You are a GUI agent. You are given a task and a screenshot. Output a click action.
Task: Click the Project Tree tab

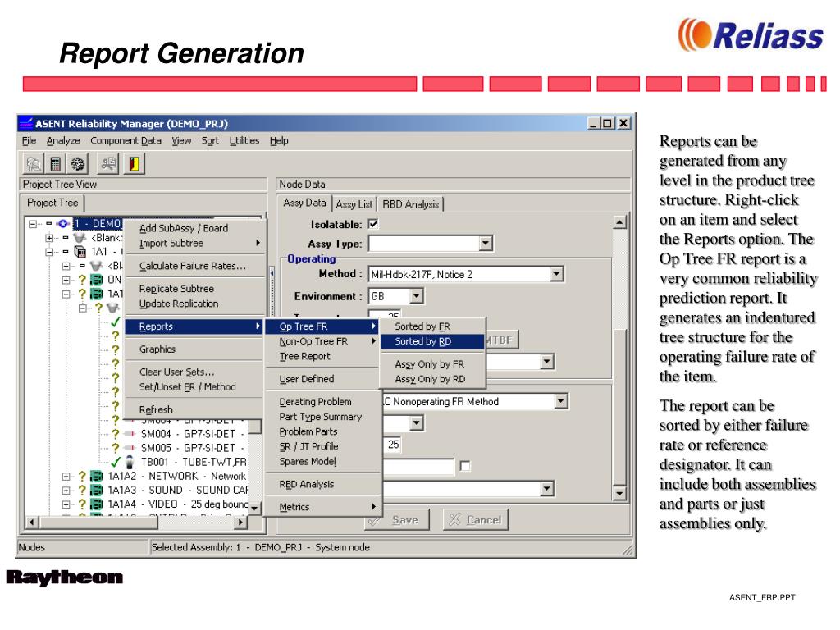[52, 203]
